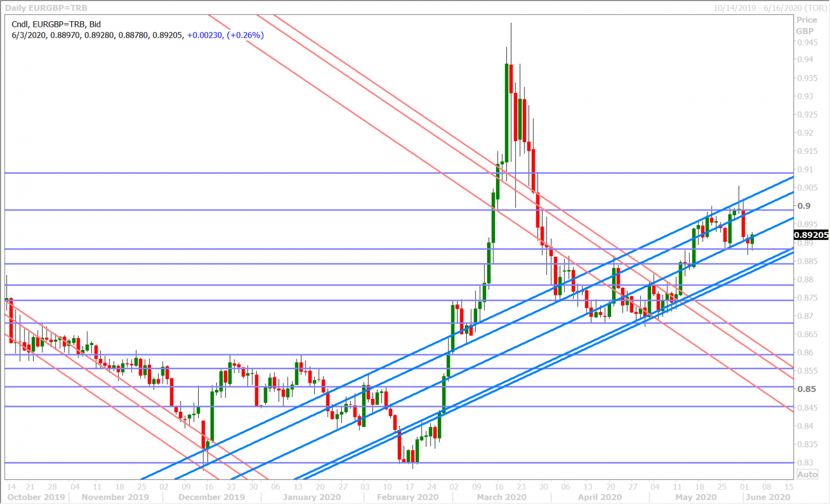830x504 pixels.
Task: Click price axis label 0.92
Action: pos(805,133)
